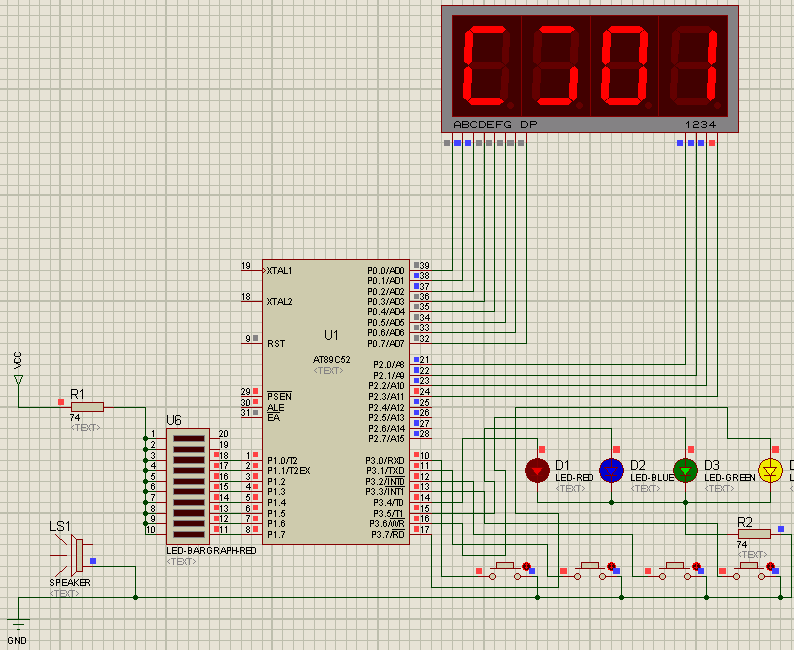Click the LED-BLUE label beside D2
This screenshot has width=794, height=650.
[x=653, y=477]
